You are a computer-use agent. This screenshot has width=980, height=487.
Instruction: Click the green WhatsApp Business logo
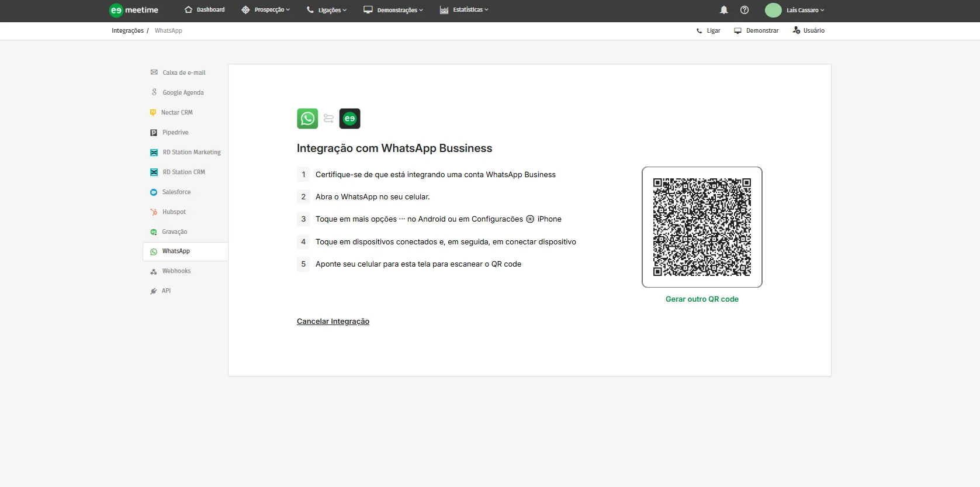(x=307, y=119)
